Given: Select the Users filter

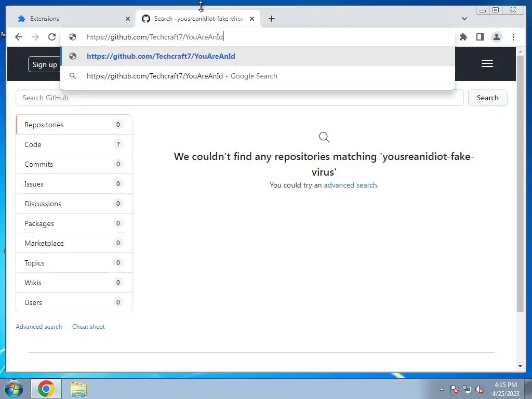Looking at the screenshot, I should 74,302.
